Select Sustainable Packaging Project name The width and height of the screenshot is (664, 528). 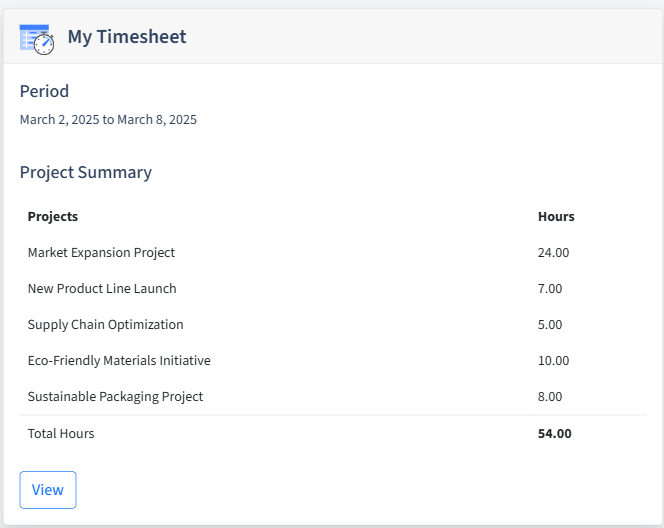(x=115, y=396)
